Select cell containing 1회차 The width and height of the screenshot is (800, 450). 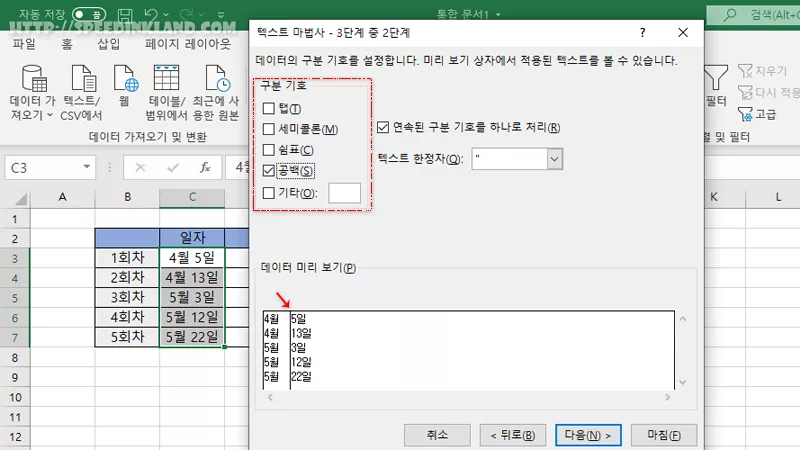127,258
